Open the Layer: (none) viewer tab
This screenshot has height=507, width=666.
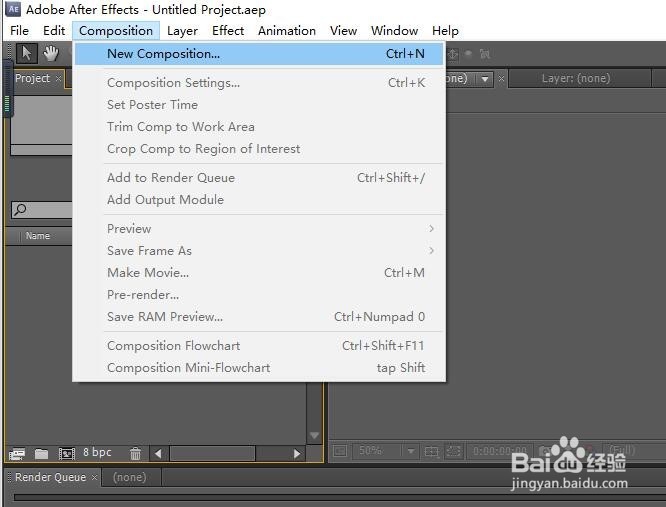(576, 78)
